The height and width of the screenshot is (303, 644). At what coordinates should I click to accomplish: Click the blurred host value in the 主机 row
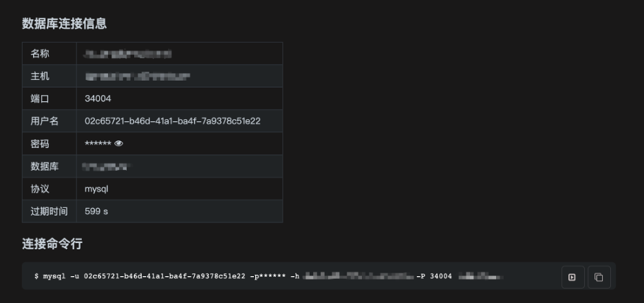coord(137,76)
